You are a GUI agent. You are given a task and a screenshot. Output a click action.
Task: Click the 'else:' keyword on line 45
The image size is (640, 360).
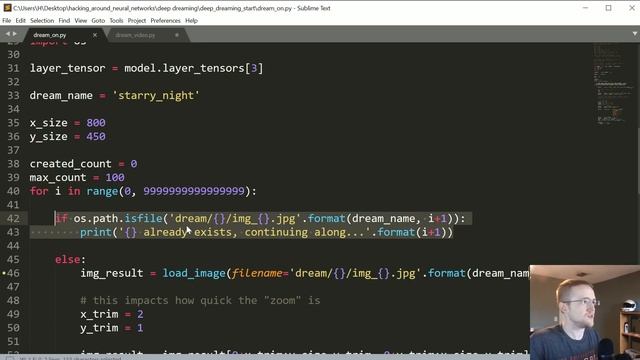click(x=71, y=260)
